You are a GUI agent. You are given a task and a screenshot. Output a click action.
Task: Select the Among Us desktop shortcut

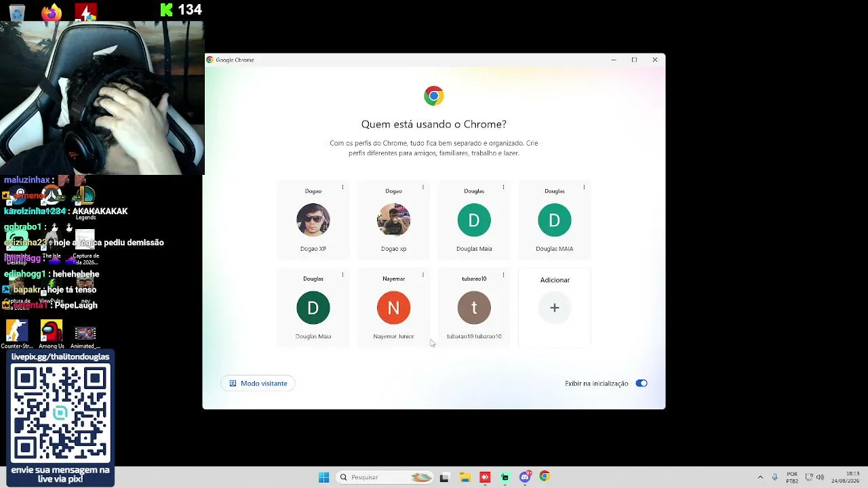coord(51,335)
